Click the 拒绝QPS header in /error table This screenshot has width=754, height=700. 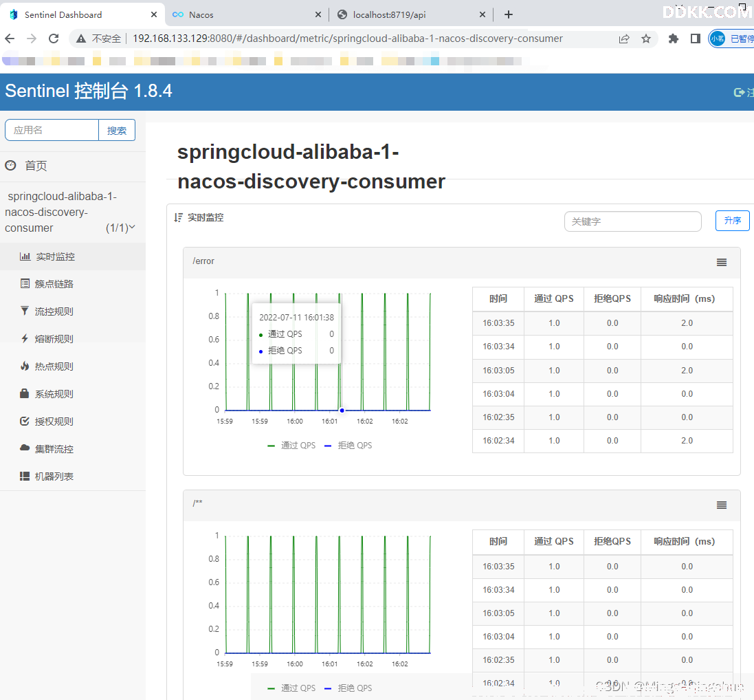(x=612, y=298)
